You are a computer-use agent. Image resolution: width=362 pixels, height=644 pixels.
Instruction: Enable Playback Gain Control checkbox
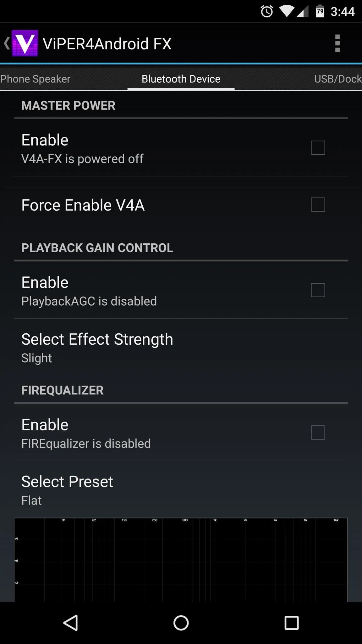tap(318, 290)
